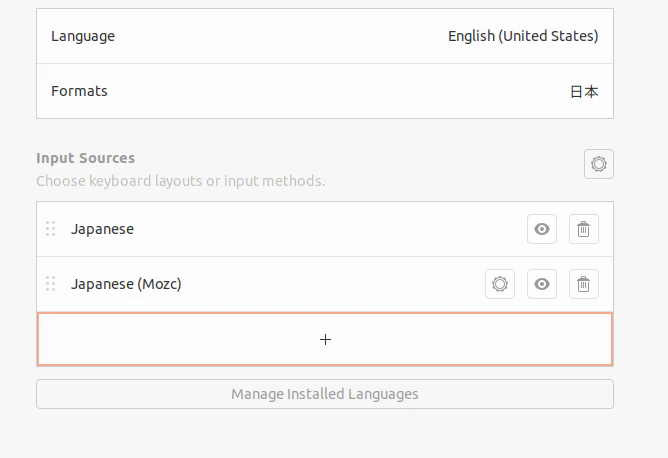The width and height of the screenshot is (668, 458).
Task: Select the Japanese (Mozc) label
Action: (x=126, y=284)
